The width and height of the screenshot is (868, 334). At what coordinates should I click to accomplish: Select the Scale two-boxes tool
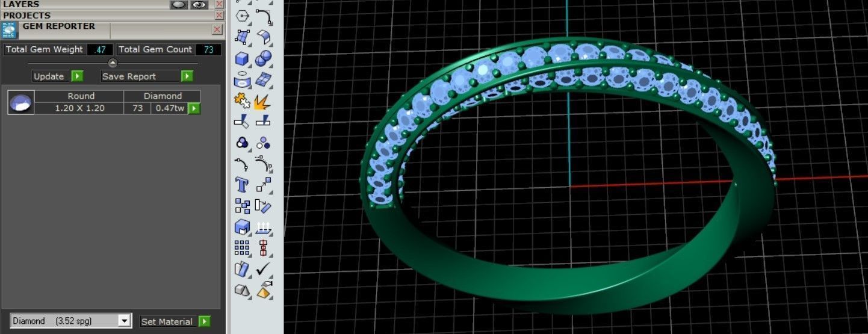pyautogui.click(x=263, y=184)
